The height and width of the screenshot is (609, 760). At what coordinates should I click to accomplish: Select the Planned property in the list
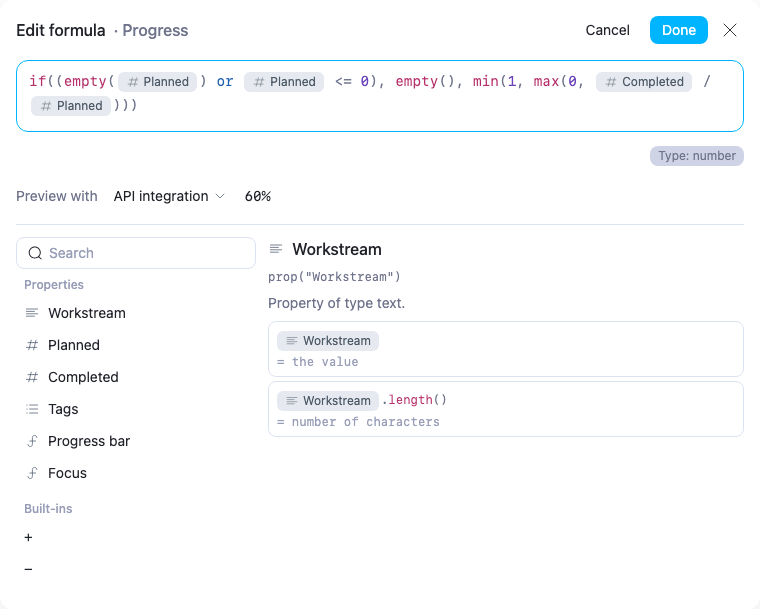pos(136,345)
